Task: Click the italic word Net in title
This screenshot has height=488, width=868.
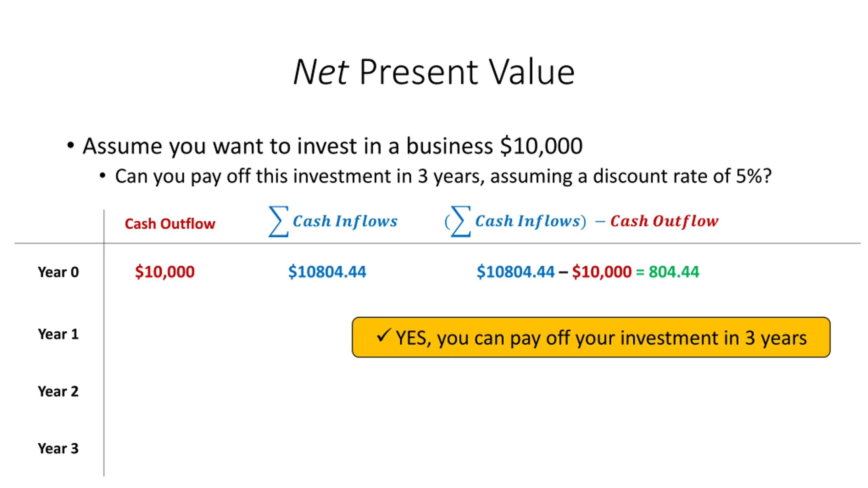Action: [321, 72]
